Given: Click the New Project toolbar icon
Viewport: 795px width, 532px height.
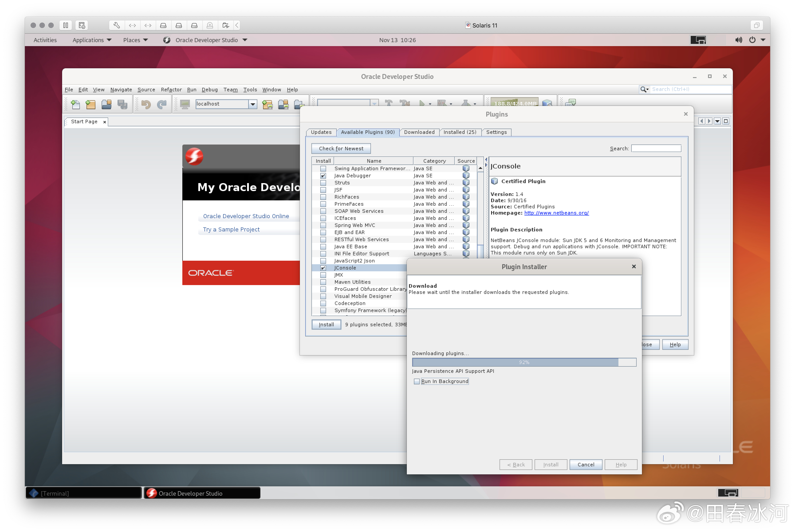Looking at the screenshot, I should point(91,104).
